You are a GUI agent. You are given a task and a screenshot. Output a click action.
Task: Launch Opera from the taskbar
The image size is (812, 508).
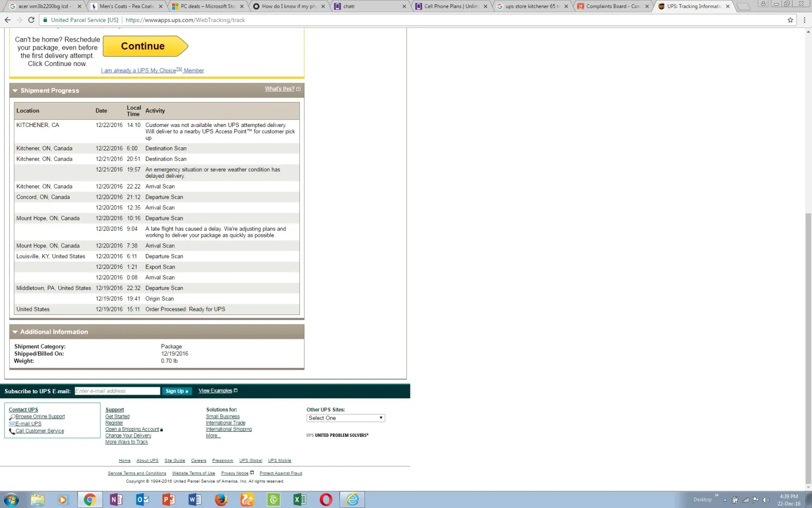pyautogui.click(x=326, y=499)
